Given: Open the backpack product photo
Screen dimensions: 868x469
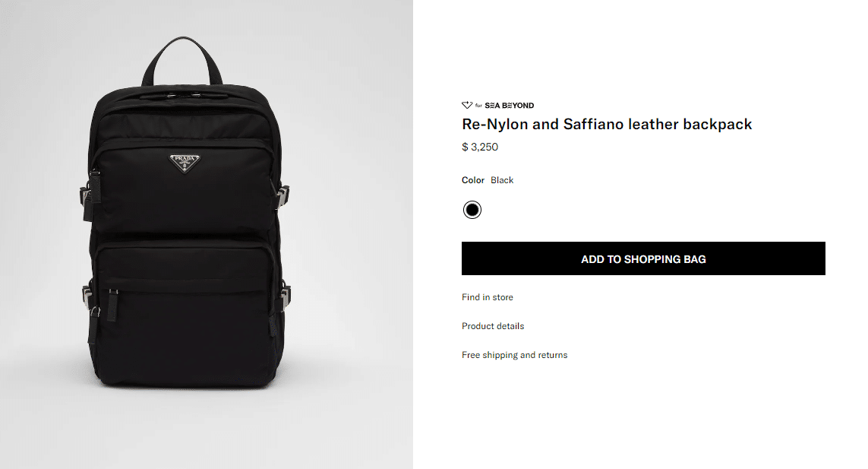Looking at the screenshot, I should [x=207, y=234].
